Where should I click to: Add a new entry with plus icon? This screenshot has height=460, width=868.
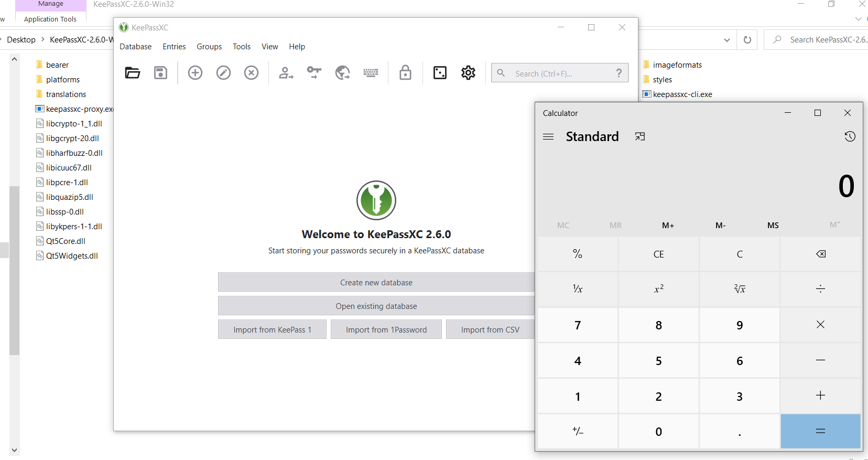click(x=195, y=73)
